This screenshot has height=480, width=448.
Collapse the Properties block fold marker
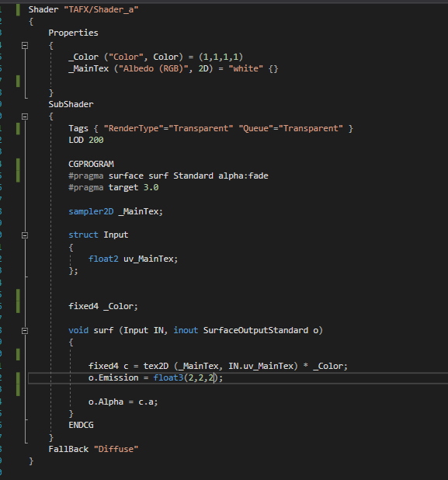click(25, 46)
